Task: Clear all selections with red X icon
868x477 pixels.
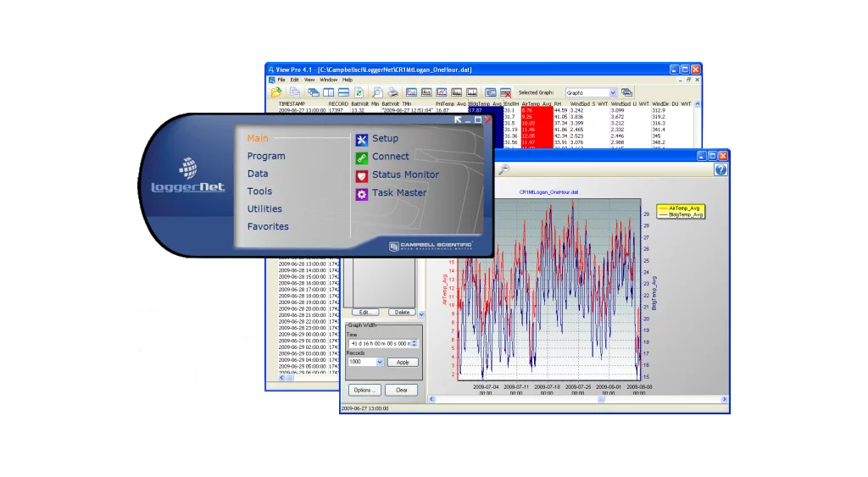Action: point(505,92)
